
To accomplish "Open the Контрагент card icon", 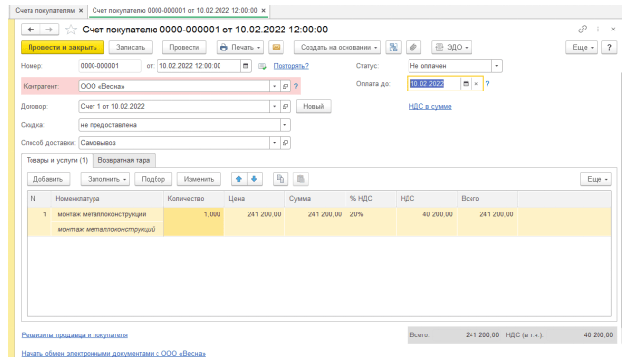I will click(285, 86).
